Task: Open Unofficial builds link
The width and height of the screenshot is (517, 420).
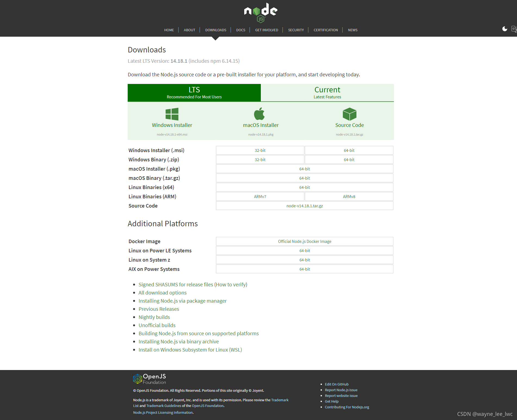Action: point(157,325)
